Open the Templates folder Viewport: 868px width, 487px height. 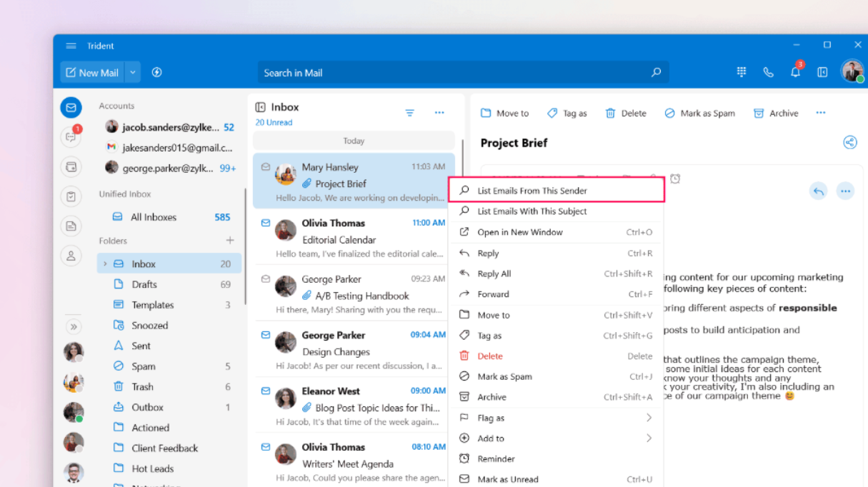pos(170,305)
